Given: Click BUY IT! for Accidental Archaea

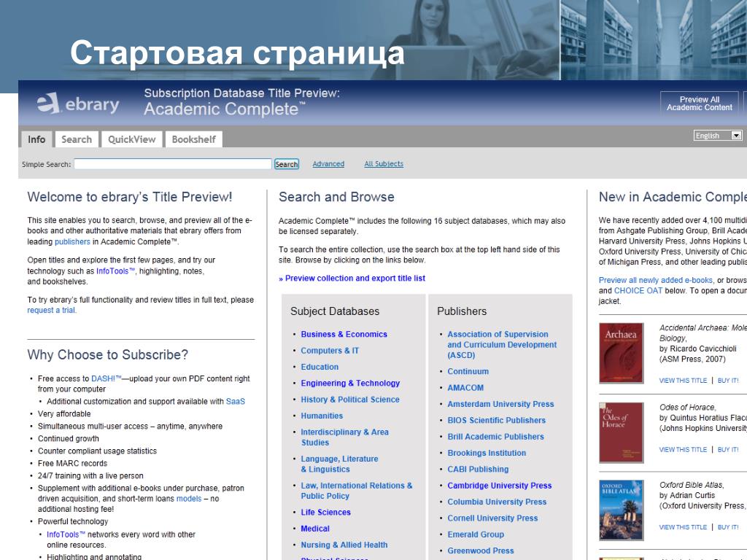Looking at the screenshot, I should pyautogui.click(x=728, y=381).
